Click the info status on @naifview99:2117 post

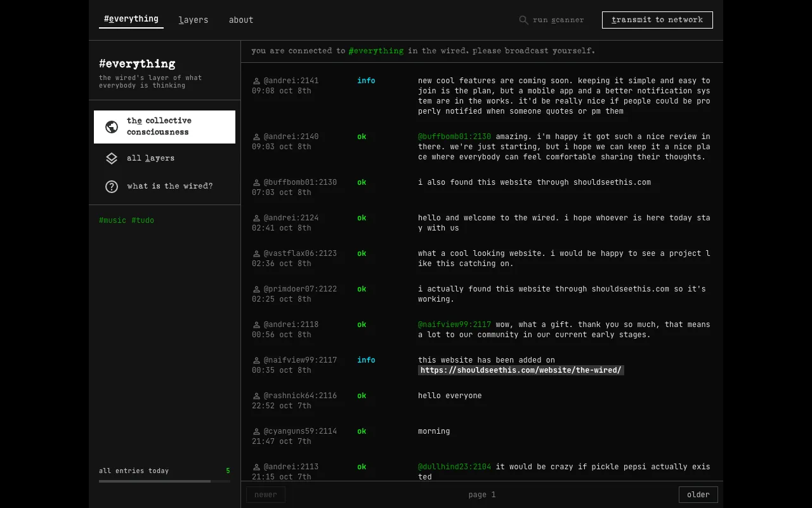(x=366, y=360)
